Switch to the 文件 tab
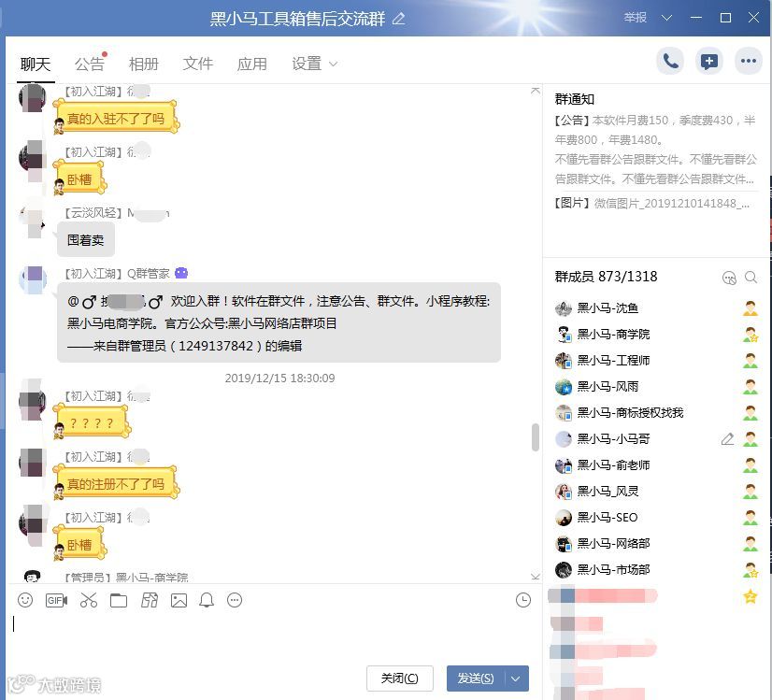 point(198,64)
